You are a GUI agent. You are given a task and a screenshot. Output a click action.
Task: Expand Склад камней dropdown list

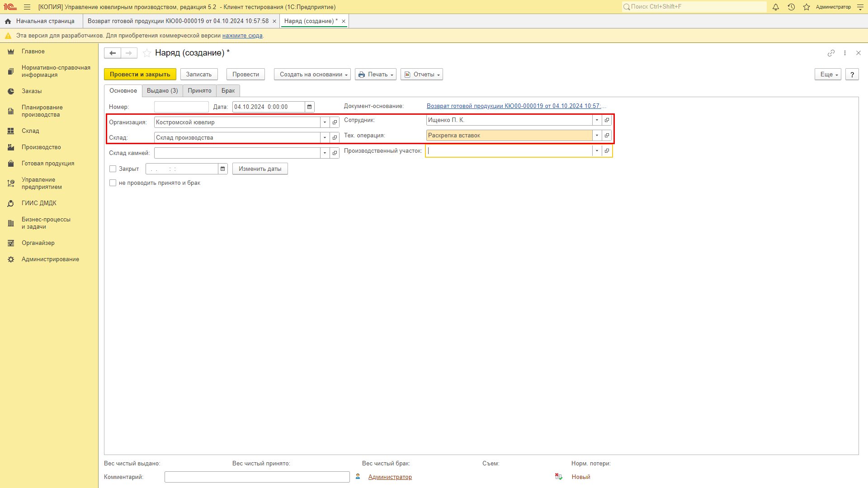(325, 153)
